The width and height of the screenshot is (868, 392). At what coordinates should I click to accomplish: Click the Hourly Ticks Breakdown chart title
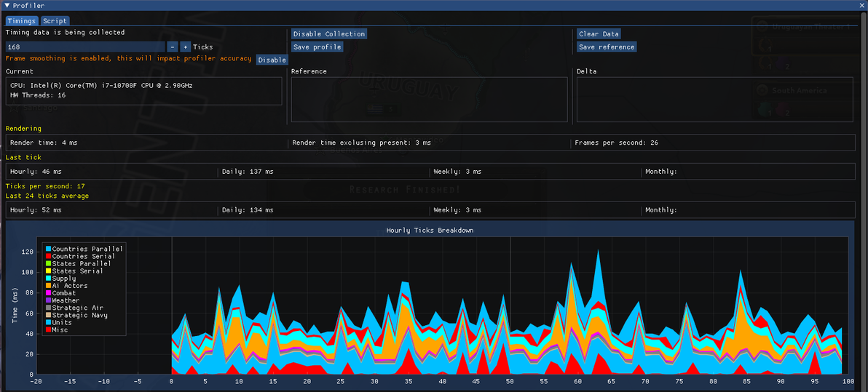coord(430,230)
